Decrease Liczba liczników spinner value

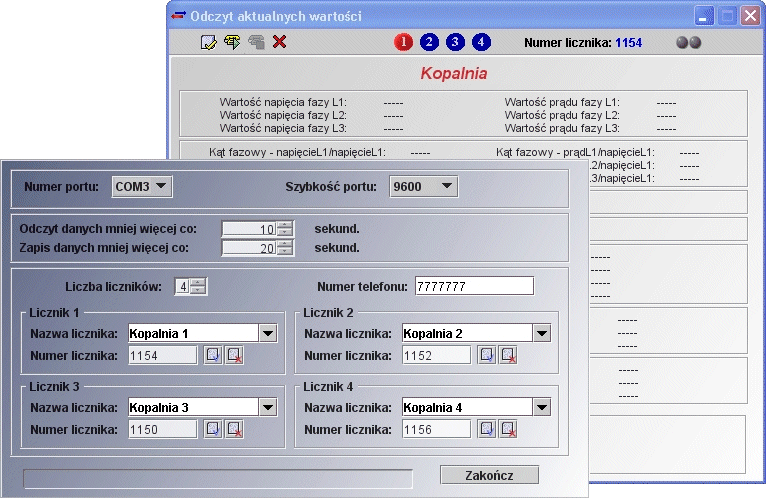tap(198, 291)
